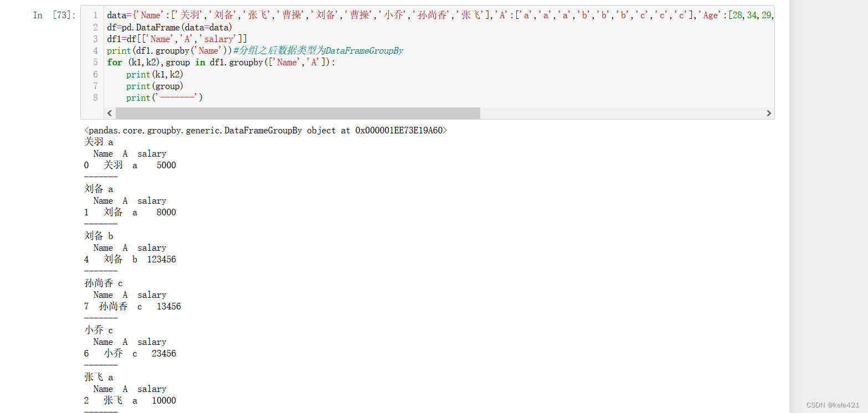Click the 孙尚香 c output group label
Image resolution: width=868 pixels, height=413 pixels.
102,283
